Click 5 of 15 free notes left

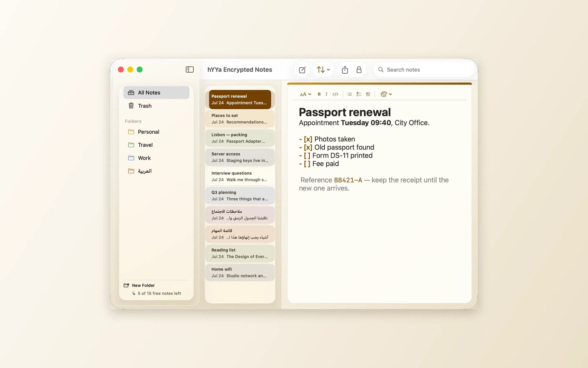[156, 293]
